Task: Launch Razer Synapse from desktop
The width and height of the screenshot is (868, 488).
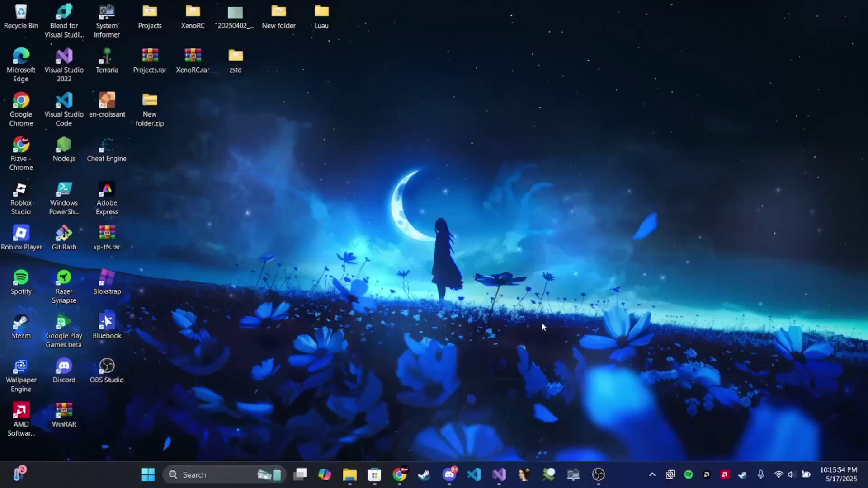Action: [64, 286]
